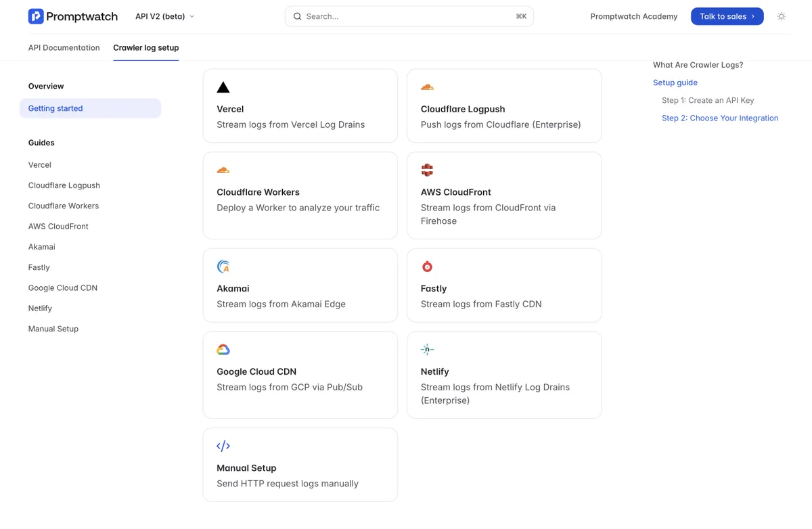Screen dimensions: 812x529
Task: Open the Google Cloud CDN card title
Action: pos(256,371)
